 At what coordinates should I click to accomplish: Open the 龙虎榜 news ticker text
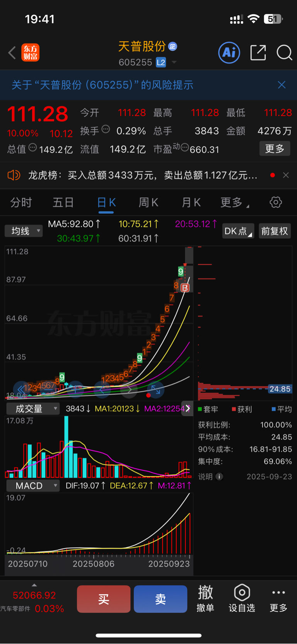tap(143, 175)
